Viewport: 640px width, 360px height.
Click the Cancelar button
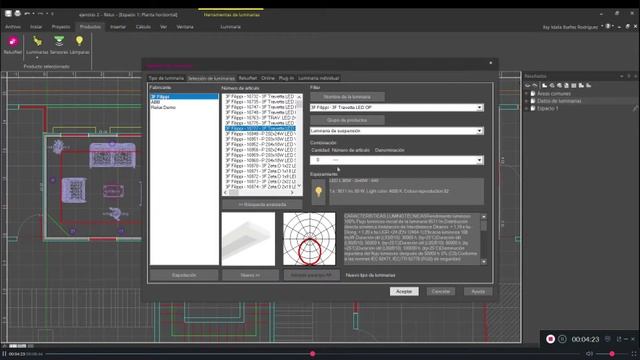click(x=441, y=291)
